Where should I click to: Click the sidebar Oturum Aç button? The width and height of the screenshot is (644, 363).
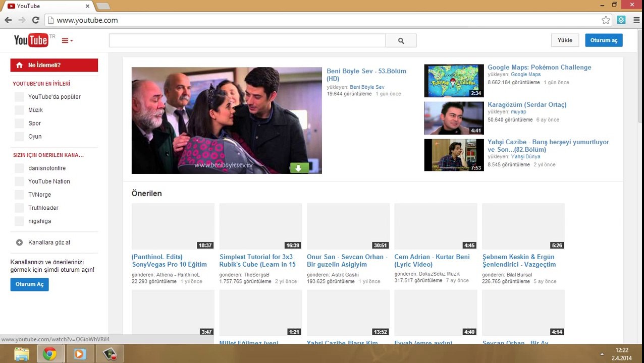click(29, 284)
